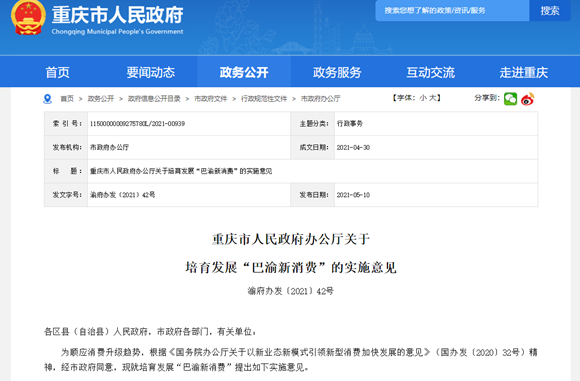The width and height of the screenshot is (580, 381).
Task: Click the 重庆市人民政府 site title
Action: pos(117,15)
